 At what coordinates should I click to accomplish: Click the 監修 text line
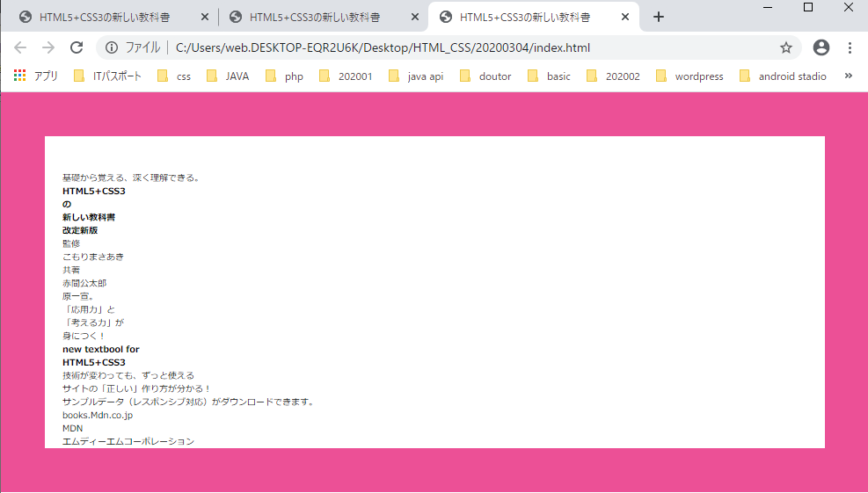pyautogui.click(x=71, y=243)
